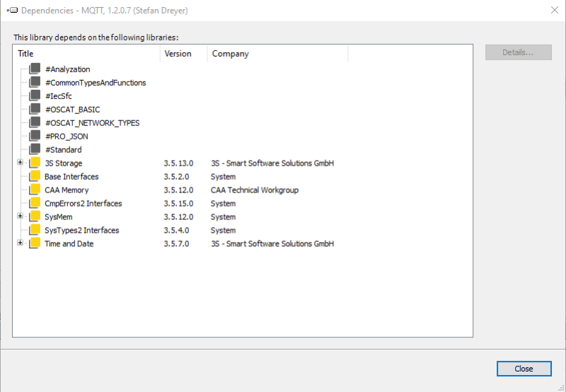Image resolution: width=566 pixels, height=392 pixels.
Task: Select the Base Interfaces library name
Action: coord(71,176)
